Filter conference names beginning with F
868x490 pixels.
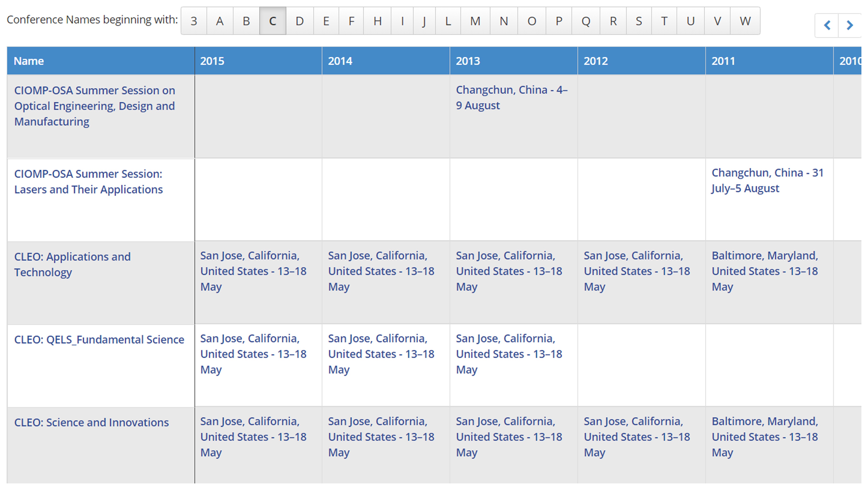[351, 21]
